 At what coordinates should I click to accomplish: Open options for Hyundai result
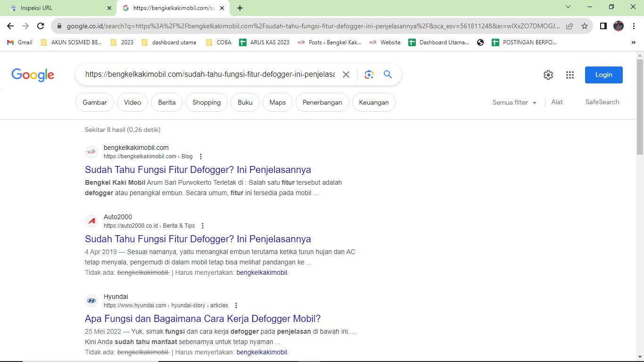[x=236, y=305]
